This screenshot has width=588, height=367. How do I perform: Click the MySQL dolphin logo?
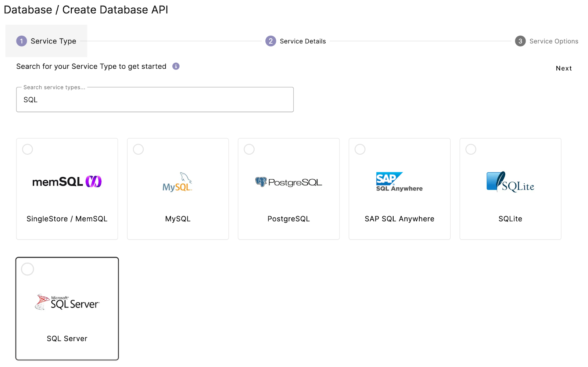click(x=178, y=182)
